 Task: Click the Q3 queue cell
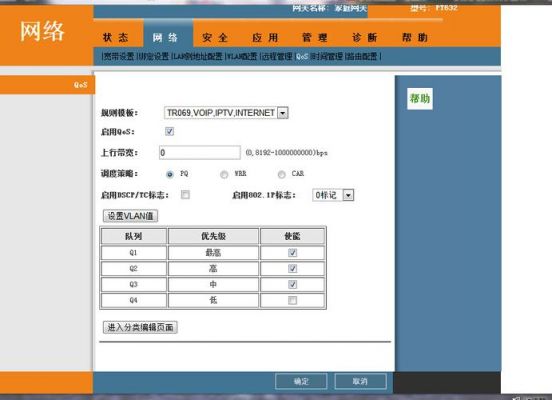point(133,284)
